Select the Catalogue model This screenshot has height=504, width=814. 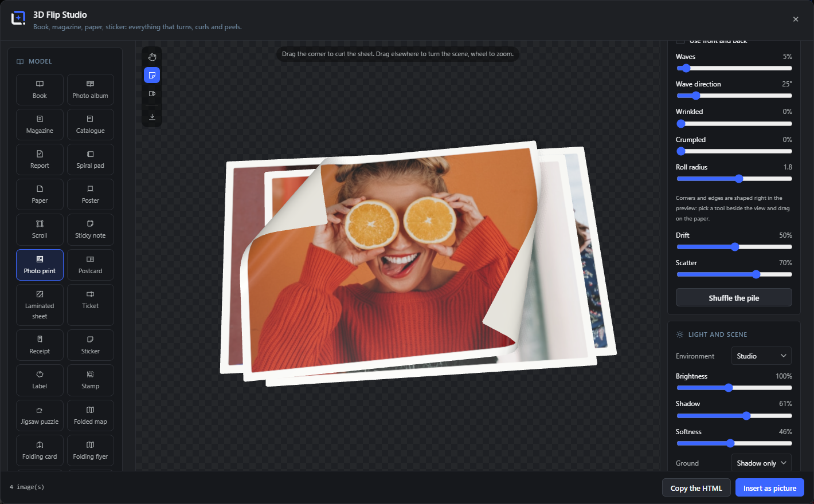[91, 125]
